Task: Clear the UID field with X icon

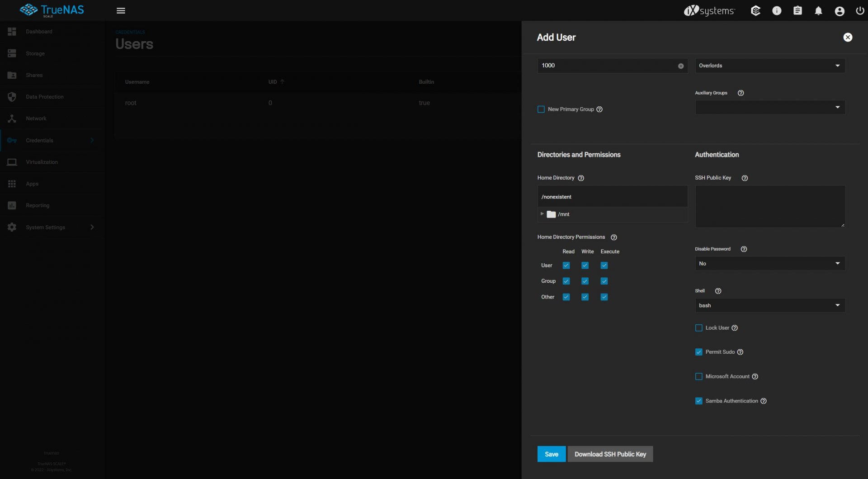Action: 680,66
